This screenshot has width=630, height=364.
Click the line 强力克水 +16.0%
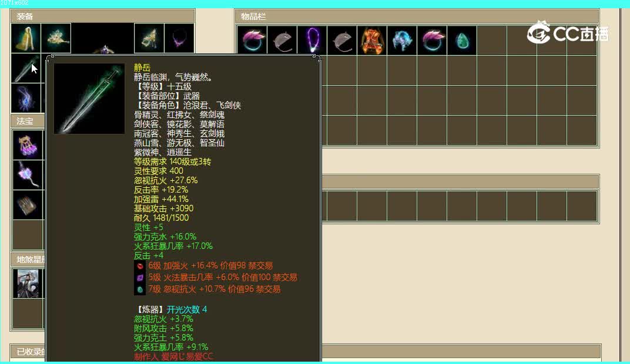pyautogui.click(x=165, y=237)
